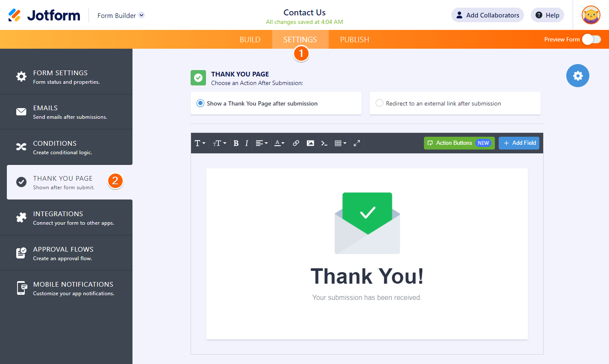This screenshot has width=609, height=364.
Task: Insert a link using the chain icon
Action: tap(296, 143)
